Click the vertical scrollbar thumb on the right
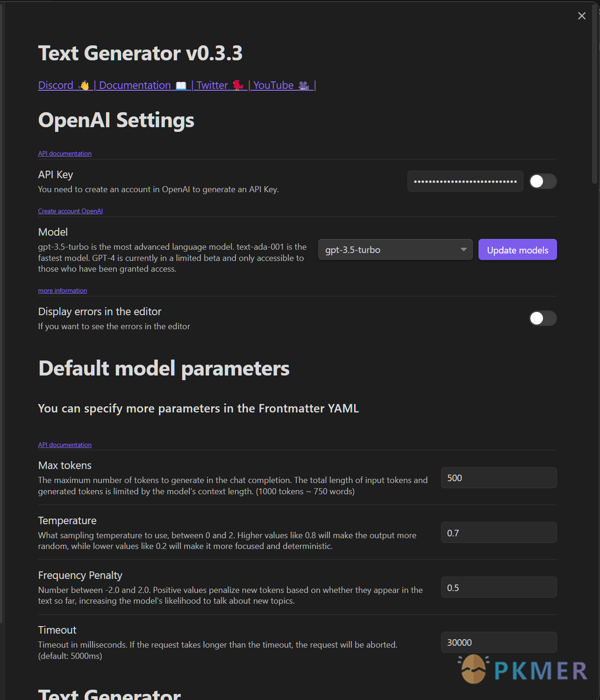 [594, 94]
